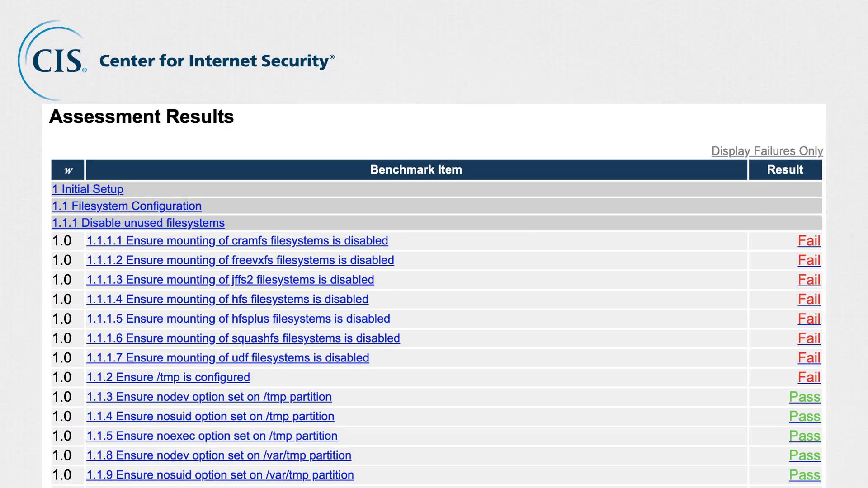The width and height of the screenshot is (868, 488).
Task: Click the Benchmark Item column header
Action: coord(416,170)
